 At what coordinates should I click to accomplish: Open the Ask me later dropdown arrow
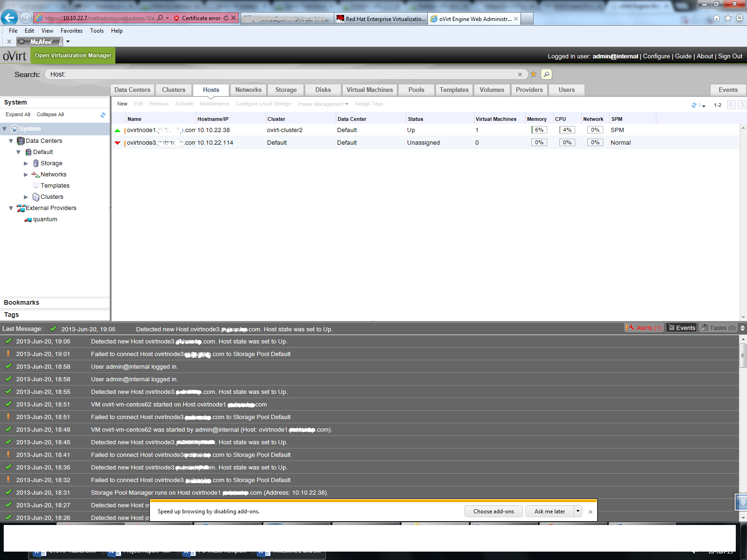point(578,511)
